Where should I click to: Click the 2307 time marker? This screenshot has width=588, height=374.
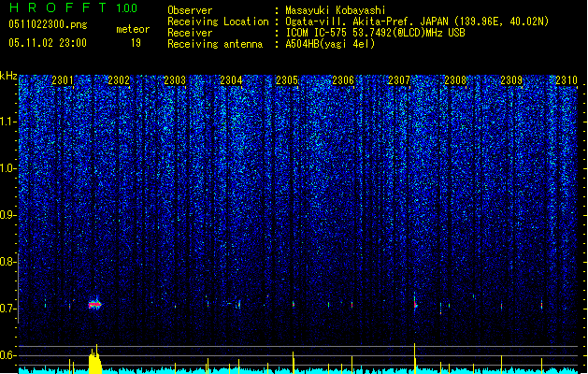(x=399, y=80)
